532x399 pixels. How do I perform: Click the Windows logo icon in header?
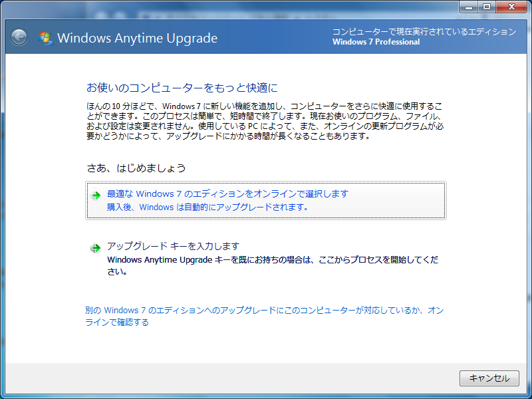[46, 38]
